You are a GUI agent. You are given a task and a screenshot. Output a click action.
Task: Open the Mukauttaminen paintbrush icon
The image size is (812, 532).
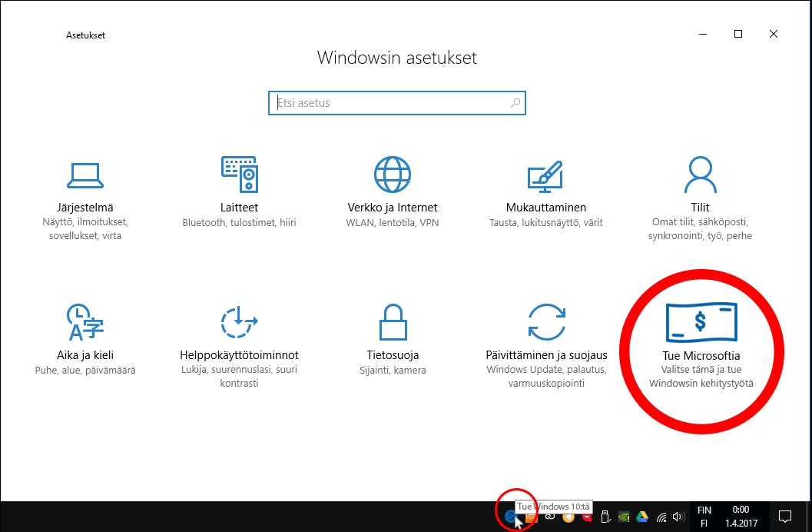(x=545, y=176)
